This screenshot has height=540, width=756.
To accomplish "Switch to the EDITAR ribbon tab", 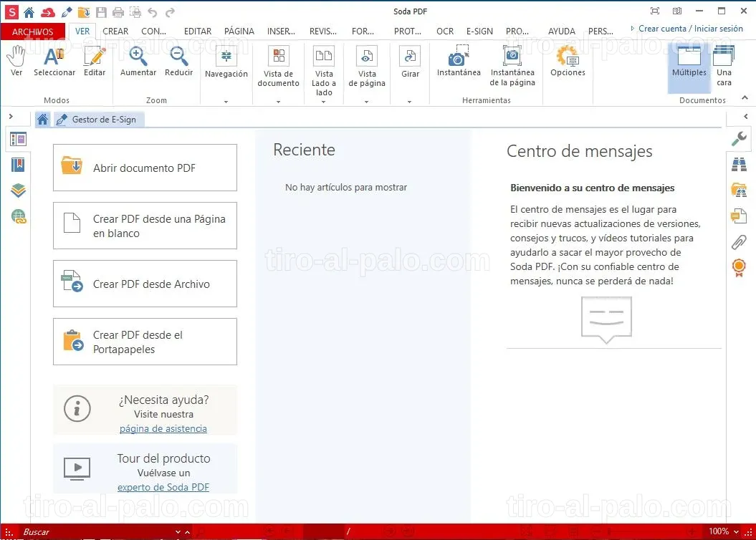I will (x=198, y=32).
